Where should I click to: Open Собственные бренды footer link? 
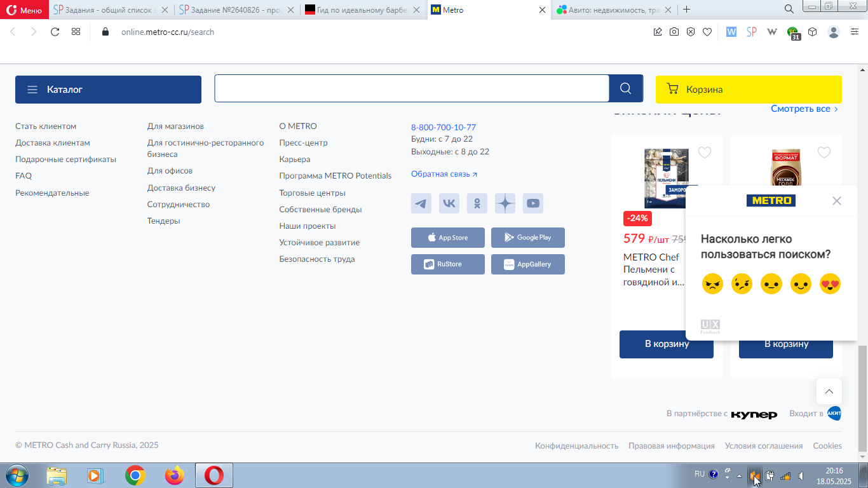(320, 210)
